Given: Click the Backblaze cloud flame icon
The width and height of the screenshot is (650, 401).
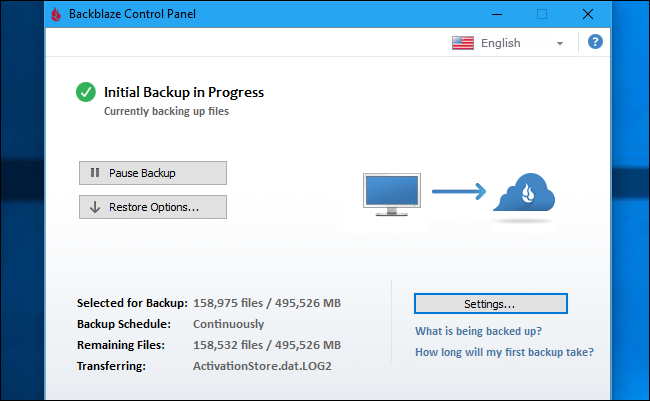Looking at the screenshot, I should point(529,193).
